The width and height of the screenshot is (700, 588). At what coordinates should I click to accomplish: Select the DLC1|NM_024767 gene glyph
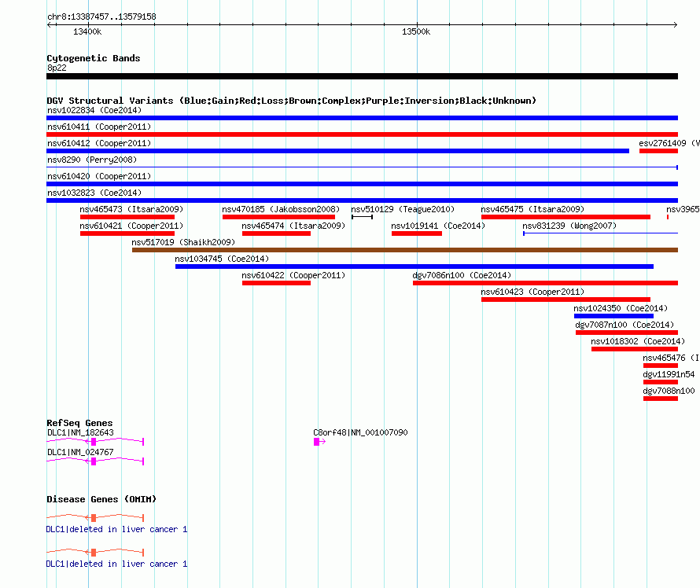pos(95,461)
